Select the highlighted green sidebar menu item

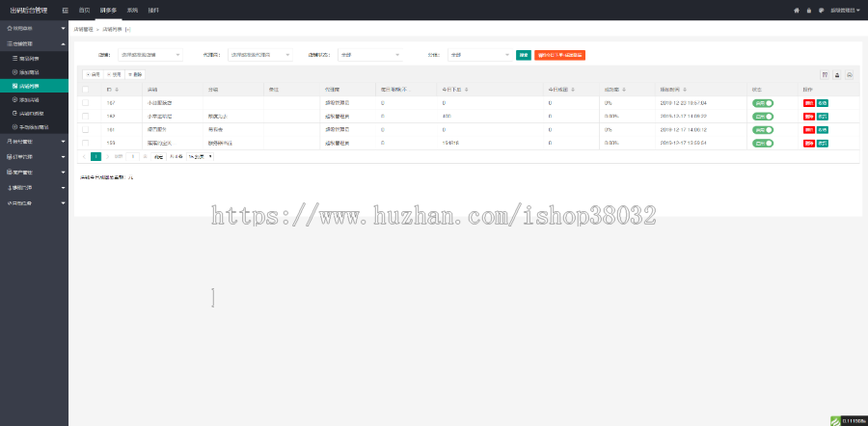[34, 86]
